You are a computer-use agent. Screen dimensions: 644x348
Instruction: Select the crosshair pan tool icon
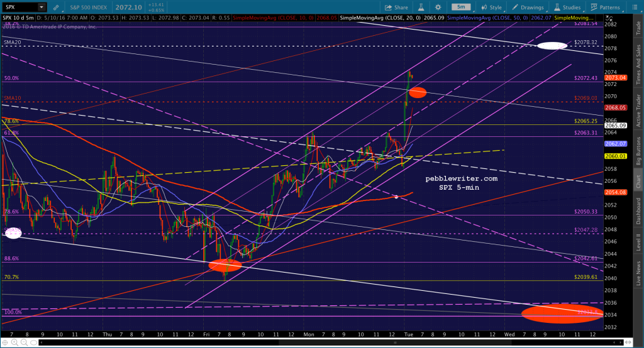[5, 342]
